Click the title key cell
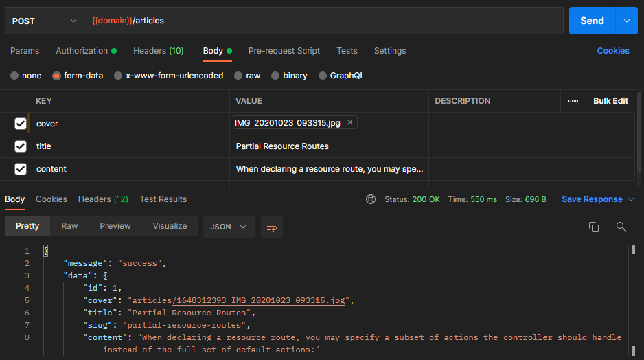The width and height of the screenshot is (644, 360). (129, 146)
